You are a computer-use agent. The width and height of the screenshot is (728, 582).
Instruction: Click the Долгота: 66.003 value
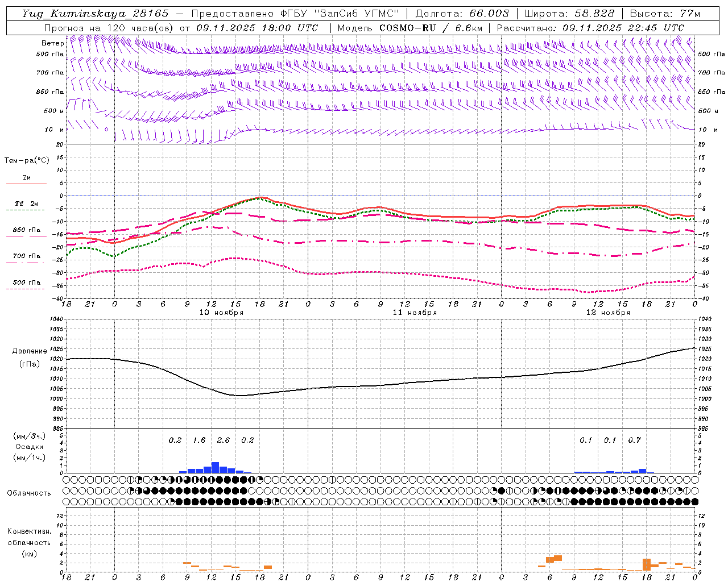tap(462, 14)
